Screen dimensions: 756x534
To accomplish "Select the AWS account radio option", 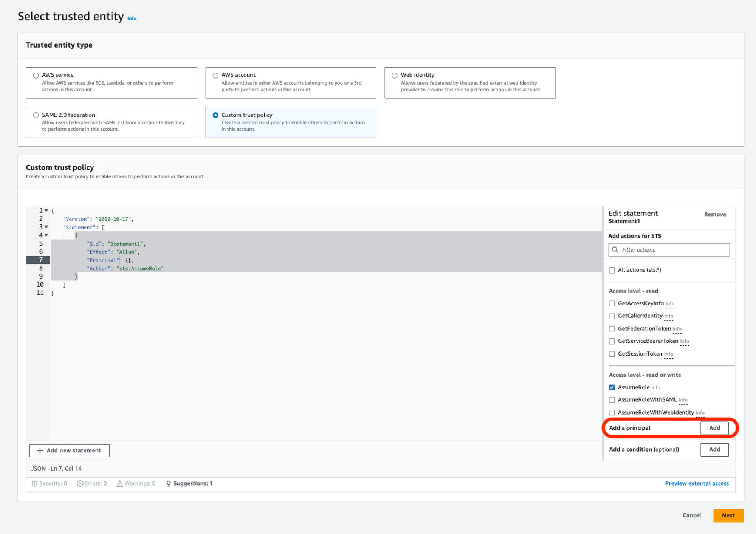I will (215, 75).
